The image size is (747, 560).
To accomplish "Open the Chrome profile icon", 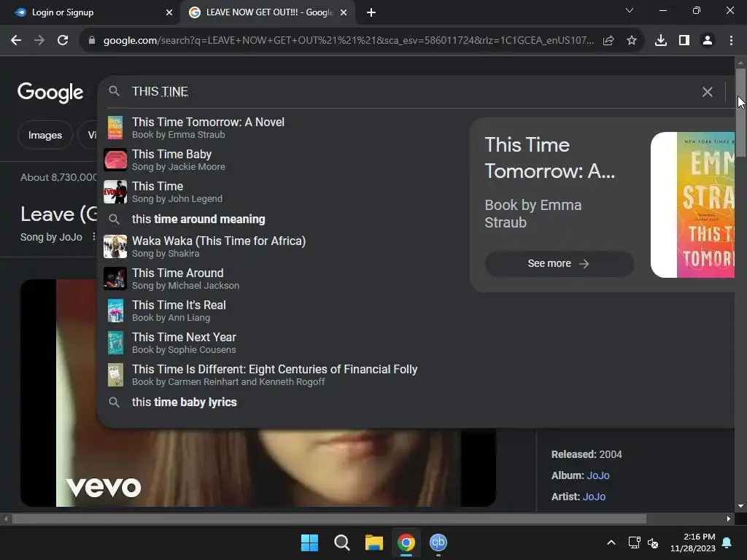I will click(x=708, y=41).
